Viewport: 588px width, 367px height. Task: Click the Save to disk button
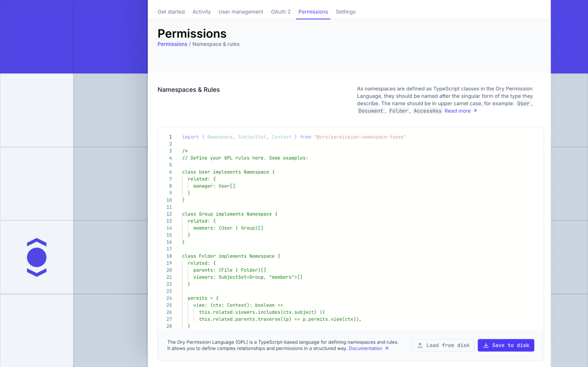(x=506, y=345)
